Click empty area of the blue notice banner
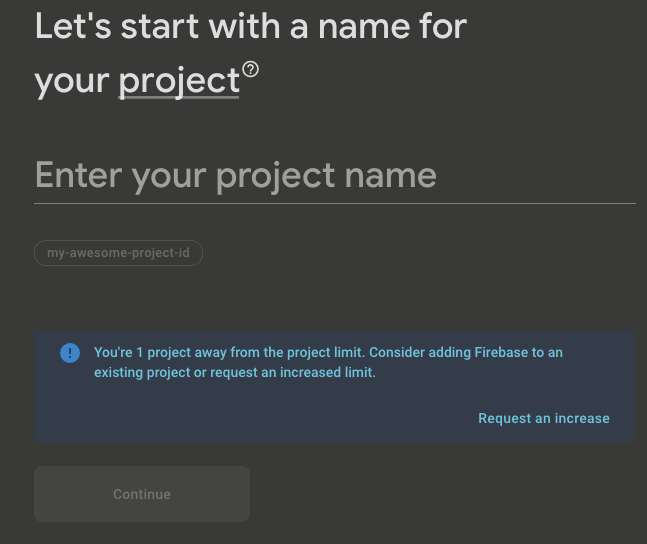 click(x=248, y=417)
